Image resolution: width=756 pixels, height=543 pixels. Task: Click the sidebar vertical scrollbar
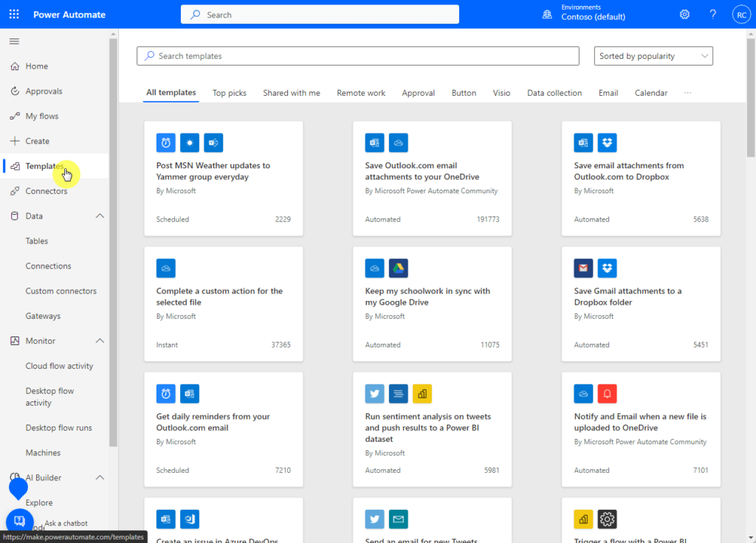pyautogui.click(x=113, y=242)
